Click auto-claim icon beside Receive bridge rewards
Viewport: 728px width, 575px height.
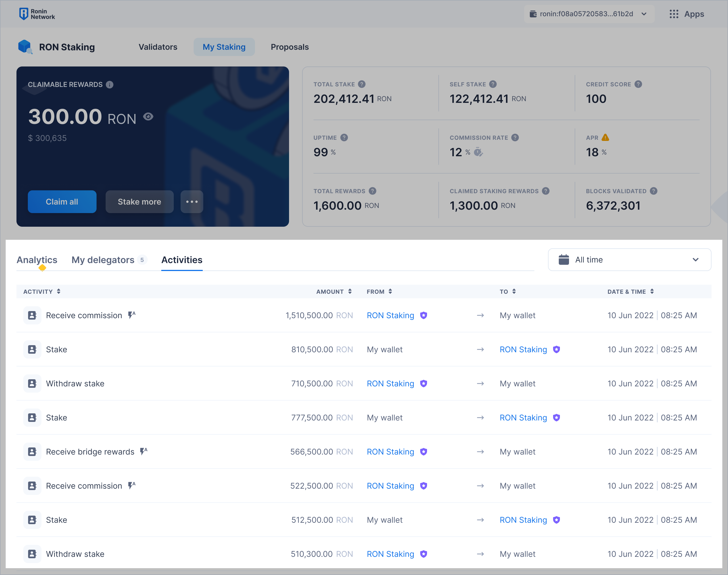click(144, 451)
